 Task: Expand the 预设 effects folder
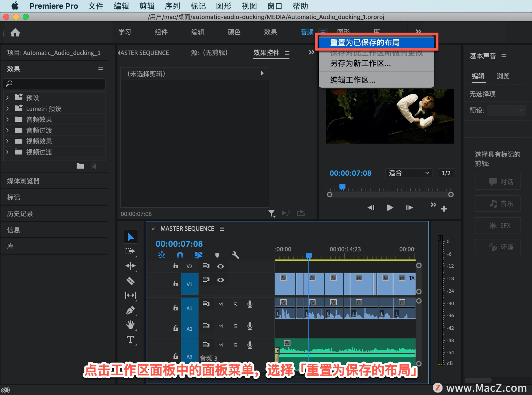coord(7,98)
